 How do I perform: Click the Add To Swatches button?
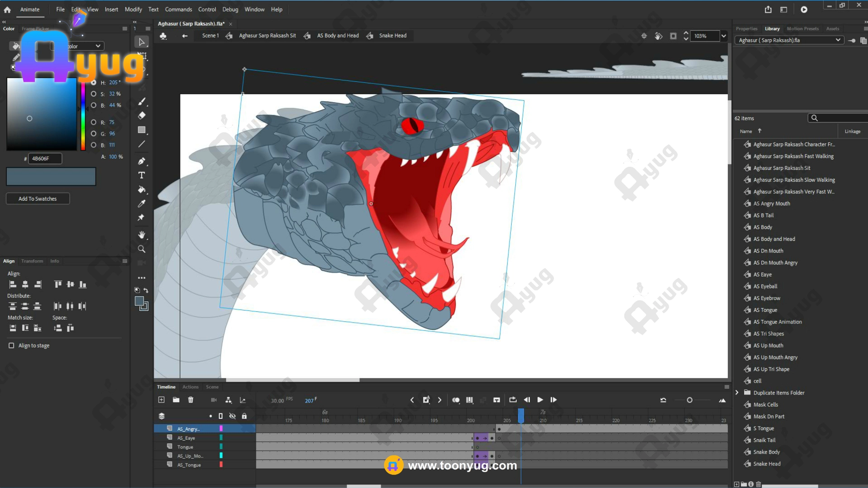[38, 199]
